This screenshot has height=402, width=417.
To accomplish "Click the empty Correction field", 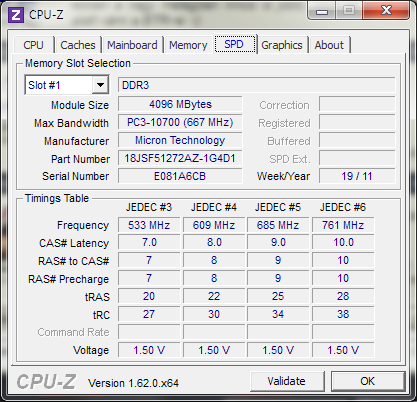I will [357, 105].
